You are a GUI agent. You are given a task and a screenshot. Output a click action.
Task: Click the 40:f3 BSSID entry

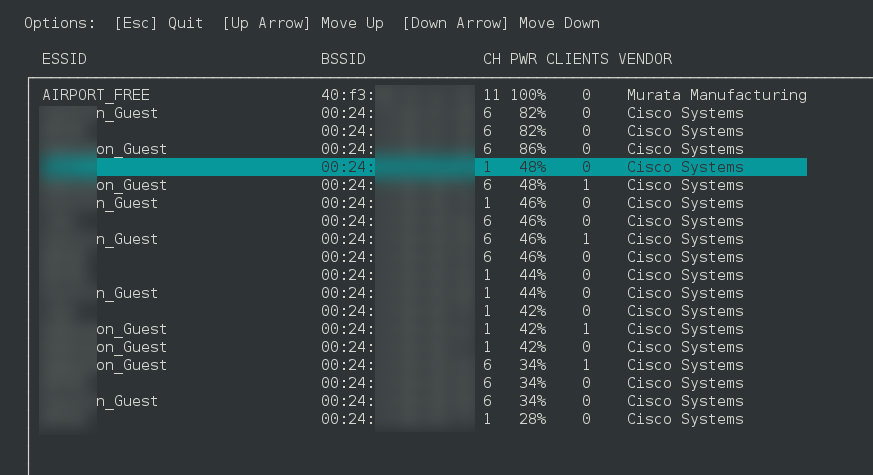[x=347, y=95]
